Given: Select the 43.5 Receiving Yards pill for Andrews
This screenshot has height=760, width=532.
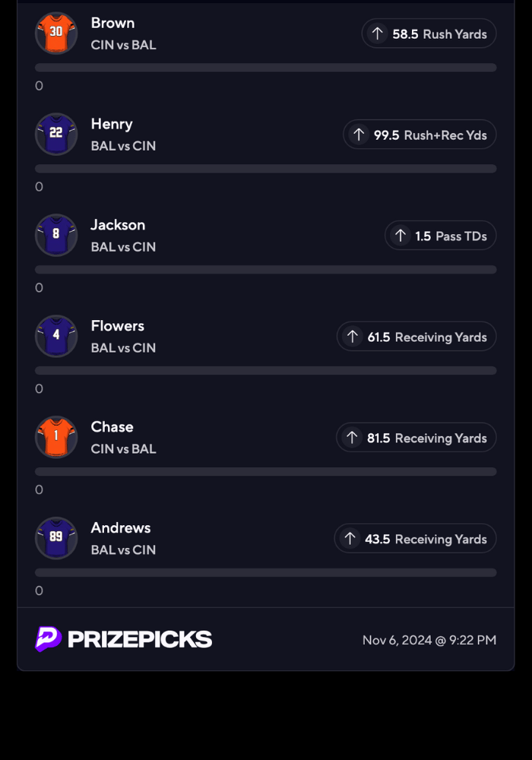Looking at the screenshot, I should [415, 539].
